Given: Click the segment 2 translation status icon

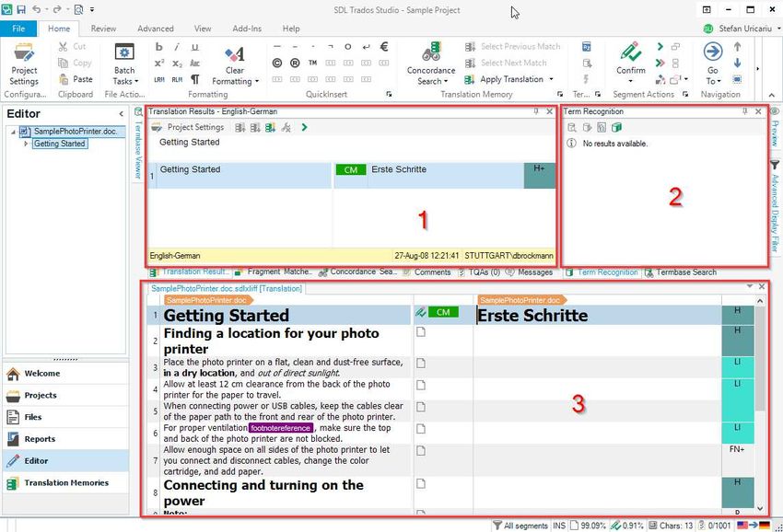Looking at the screenshot, I should pos(421,332).
